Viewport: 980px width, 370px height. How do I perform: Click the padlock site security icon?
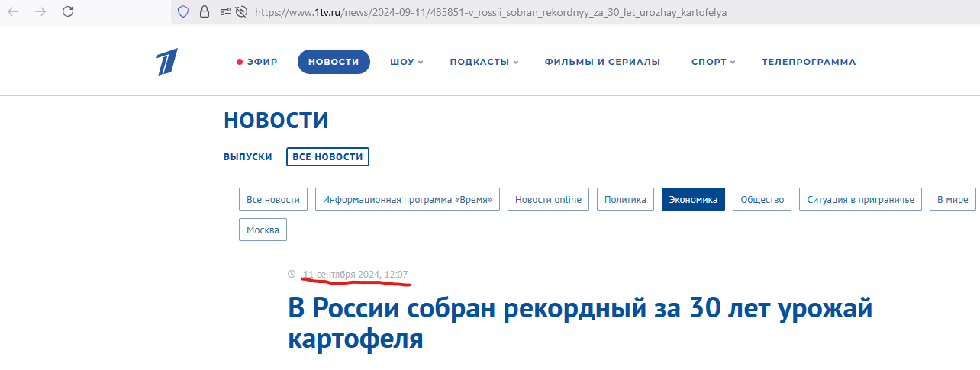204,11
